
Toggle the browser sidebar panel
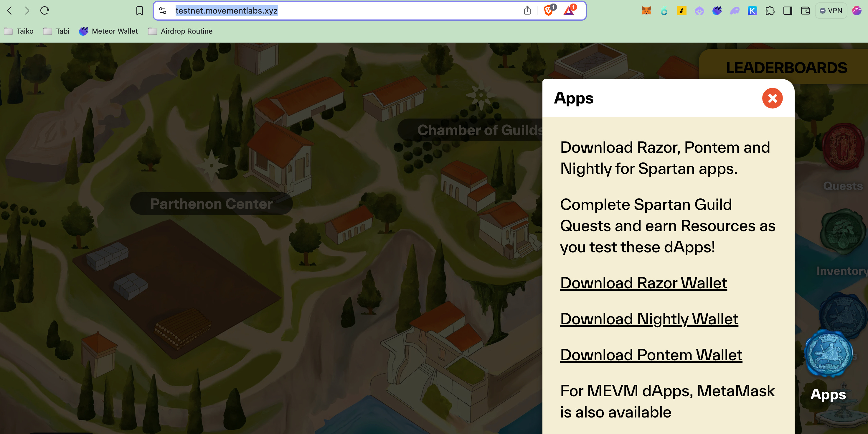coord(788,11)
